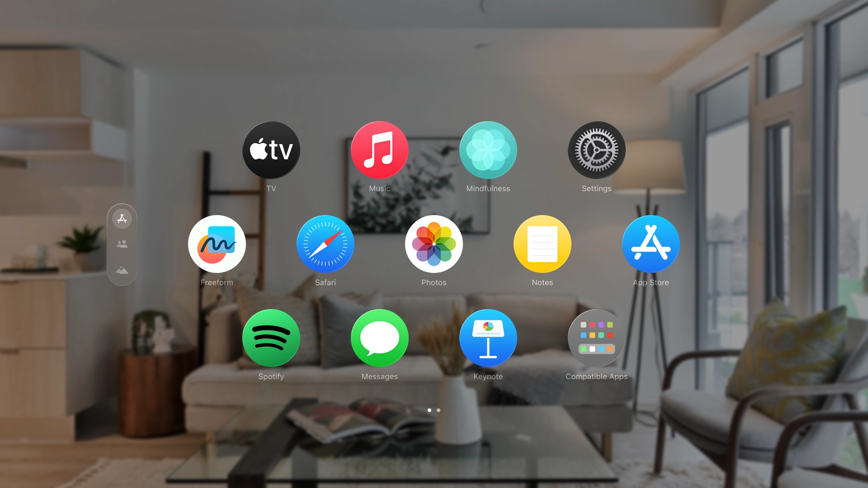Open the Apple TV app
The image size is (868, 488).
pos(271,150)
